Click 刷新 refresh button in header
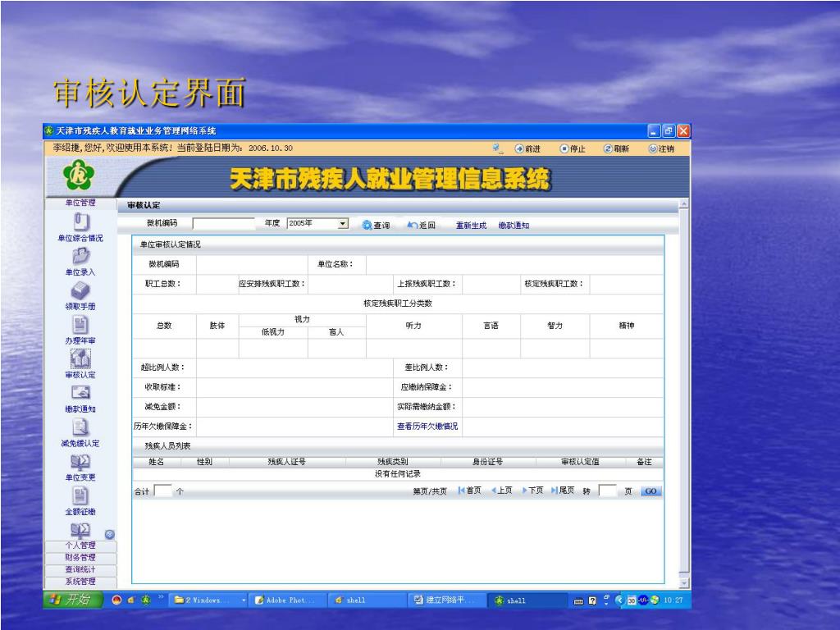This screenshot has height=630, width=840. coord(617,148)
